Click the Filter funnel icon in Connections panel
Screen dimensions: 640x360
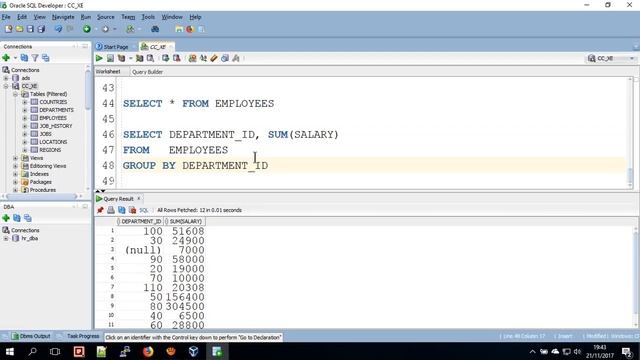35,58
